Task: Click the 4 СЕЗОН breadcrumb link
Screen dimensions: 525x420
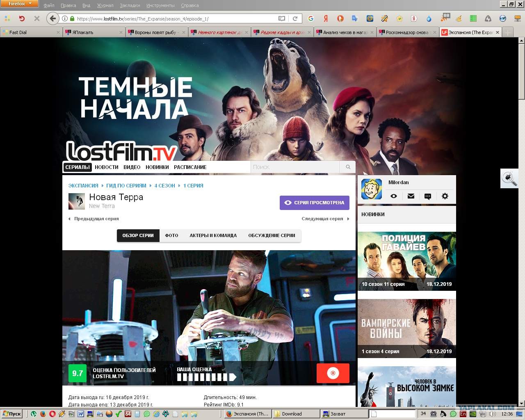Action: 165,186
